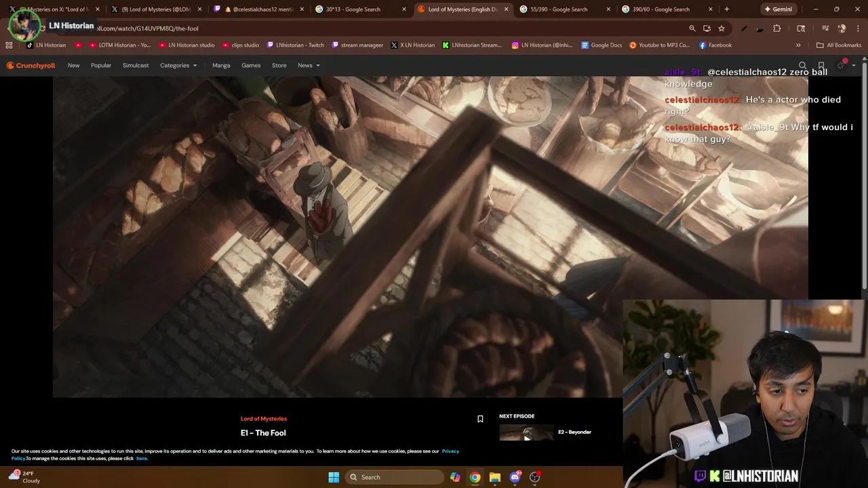This screenshot has height=488, width=868.
Task: Open Google Docs bookmark
Action: click(601, 45)
